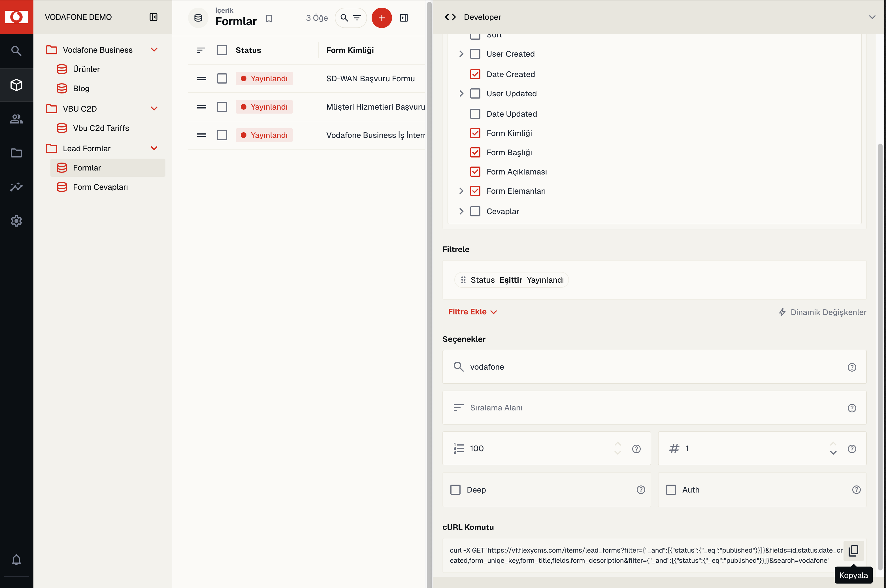Uncheck the Form Kimliği field

475,133
